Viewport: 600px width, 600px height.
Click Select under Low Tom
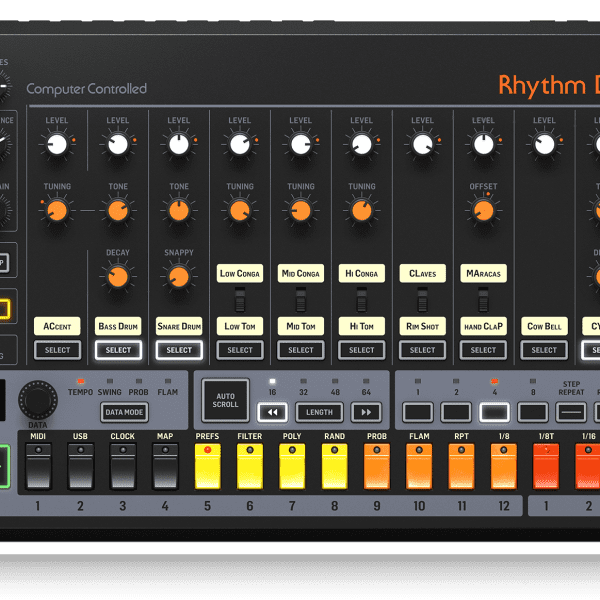coord(240,350)
